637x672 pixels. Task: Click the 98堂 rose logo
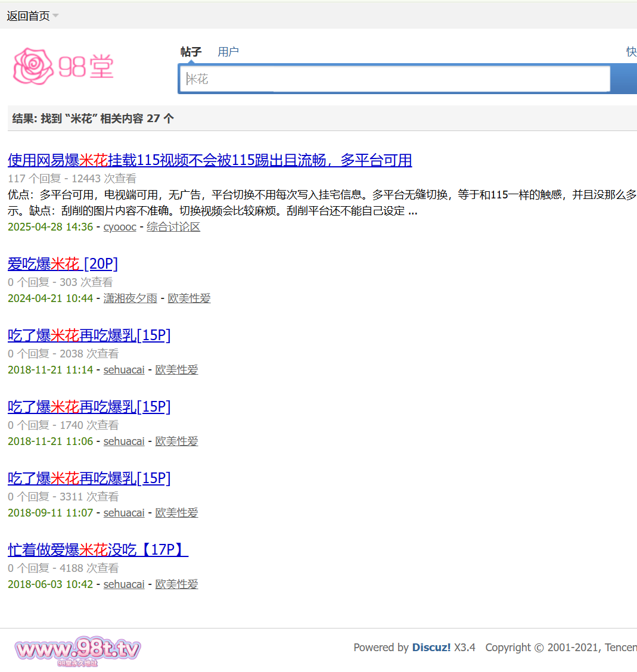pyautogui.click(x=63, y=66)
